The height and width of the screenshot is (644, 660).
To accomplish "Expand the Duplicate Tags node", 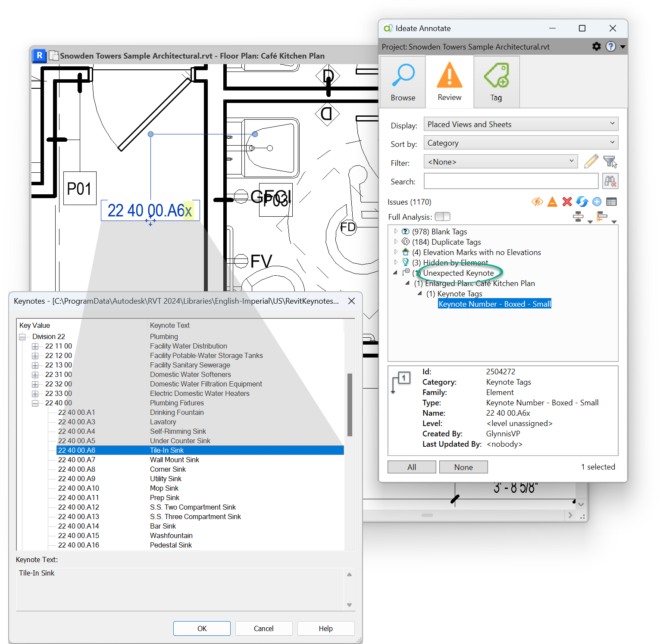I will (396, 242).
